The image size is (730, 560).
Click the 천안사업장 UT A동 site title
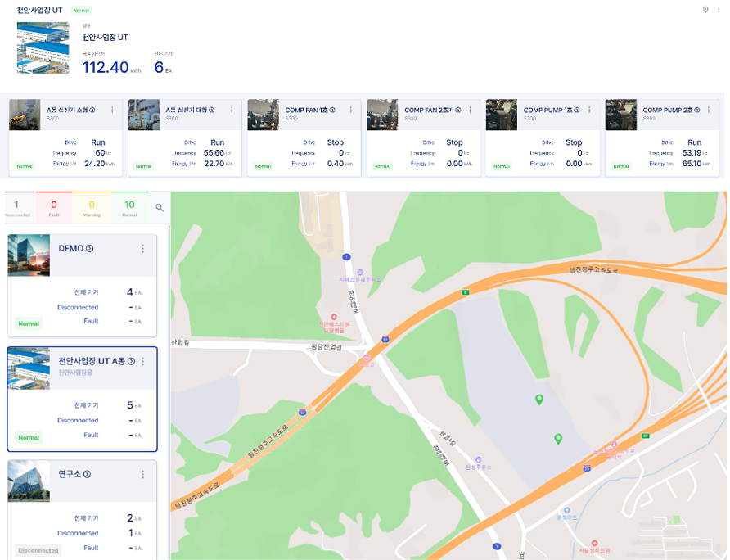[92, 361]
